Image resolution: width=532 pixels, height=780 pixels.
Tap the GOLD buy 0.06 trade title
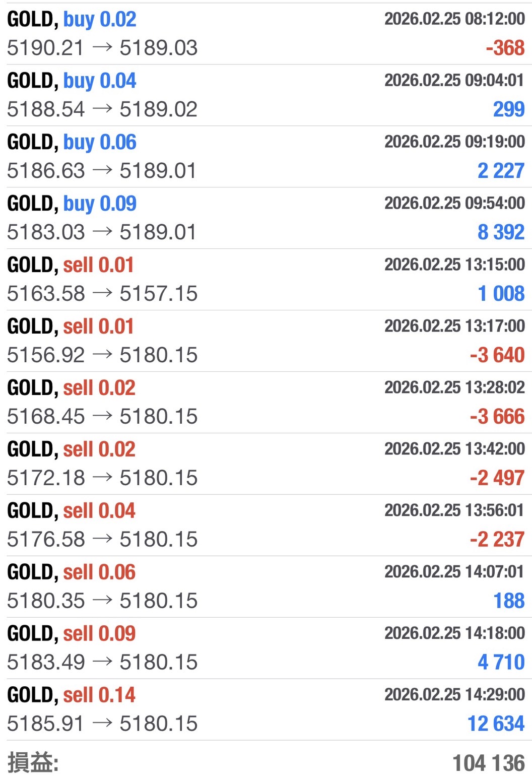point(72,143)
